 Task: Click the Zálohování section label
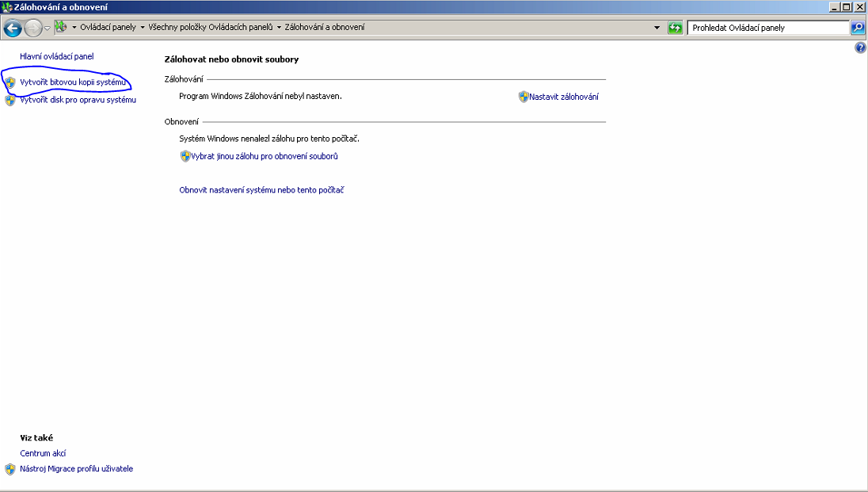184,79
